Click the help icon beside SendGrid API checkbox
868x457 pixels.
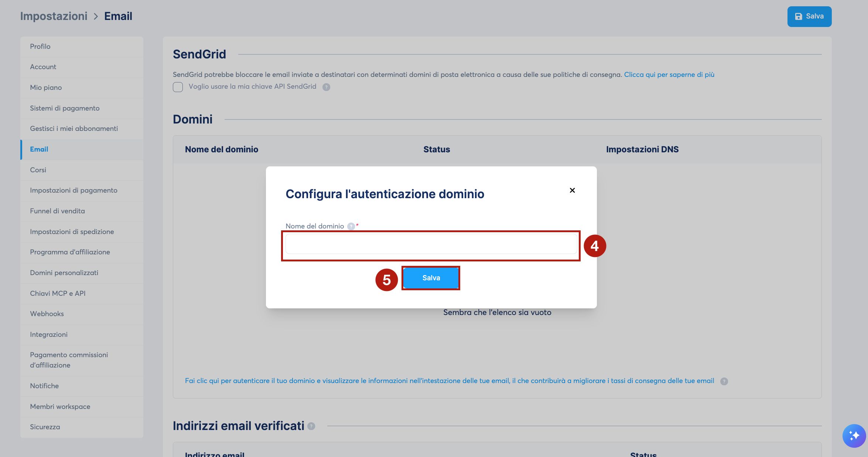tap(326, 87)
